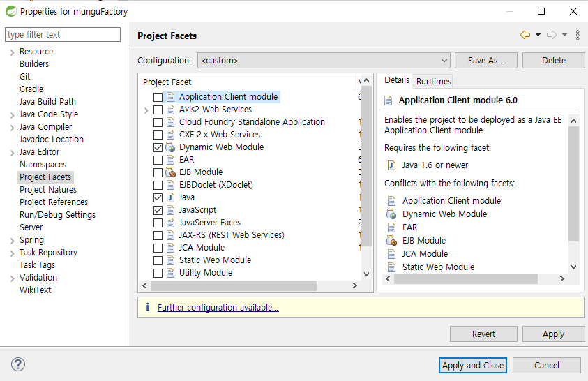Viewport: 588px width, 381px height.
Task: Expand the Task Repository node
Action: pyautogui.click(x=12, y=253)
